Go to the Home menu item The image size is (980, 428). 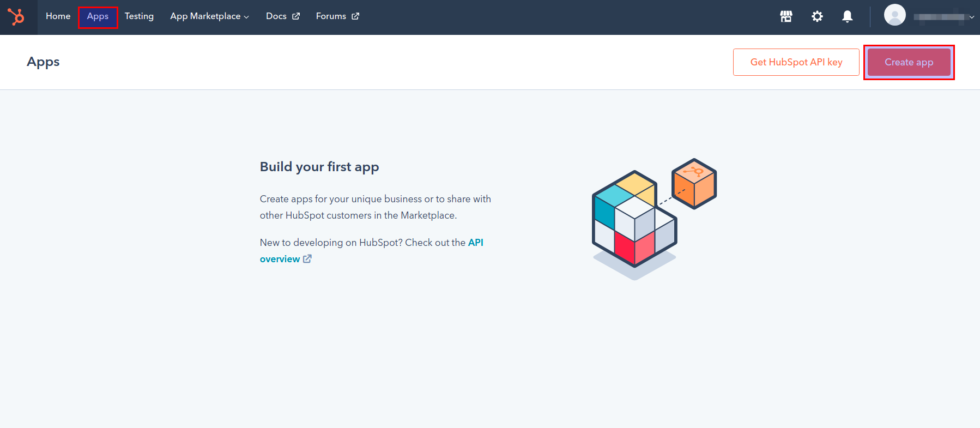pos(58,16)
